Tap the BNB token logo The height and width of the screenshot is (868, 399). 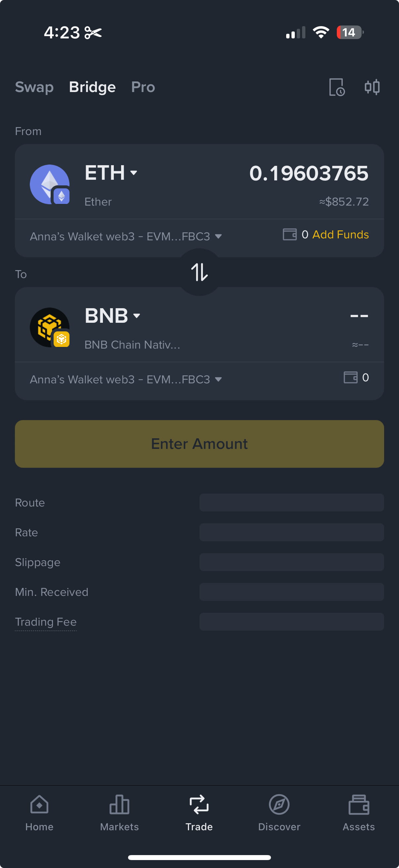pyautogui.click(x=50, y=327)
